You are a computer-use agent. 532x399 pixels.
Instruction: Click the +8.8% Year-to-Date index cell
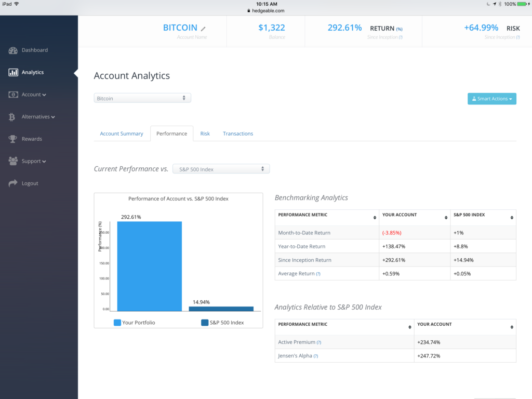click(x=461, y=246)
